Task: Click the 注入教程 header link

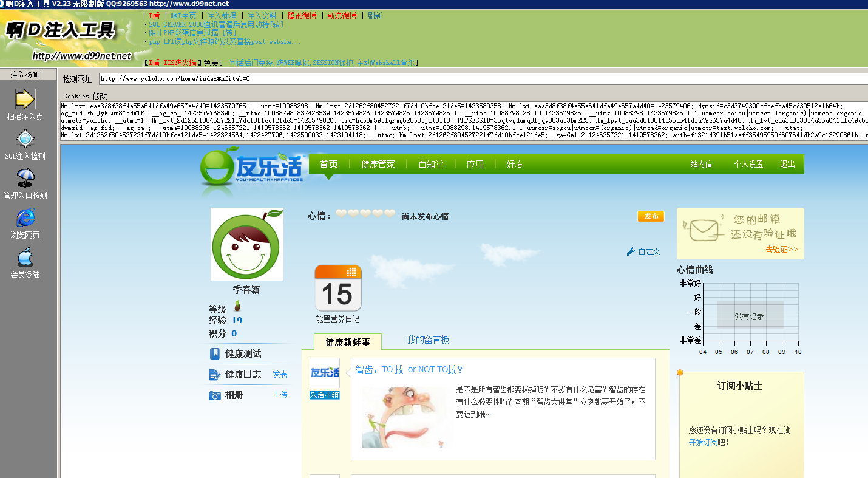Action: coord(222,16)
